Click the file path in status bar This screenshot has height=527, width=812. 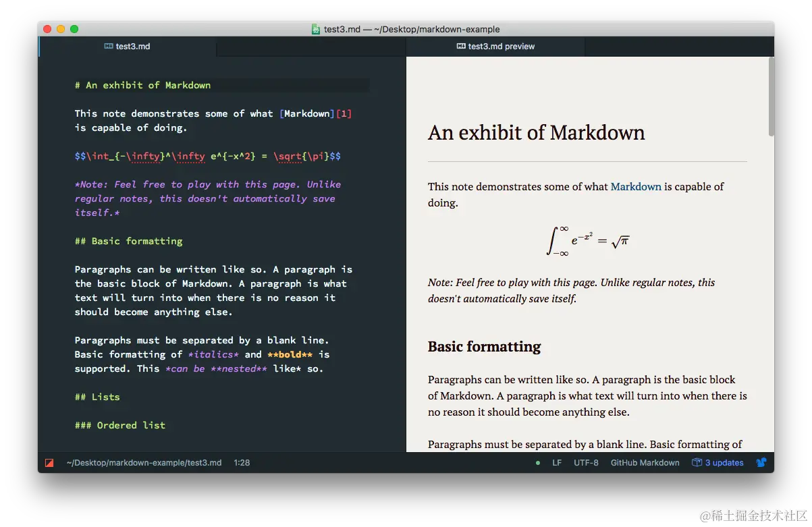pyautogui.click(x=144, y=463)
